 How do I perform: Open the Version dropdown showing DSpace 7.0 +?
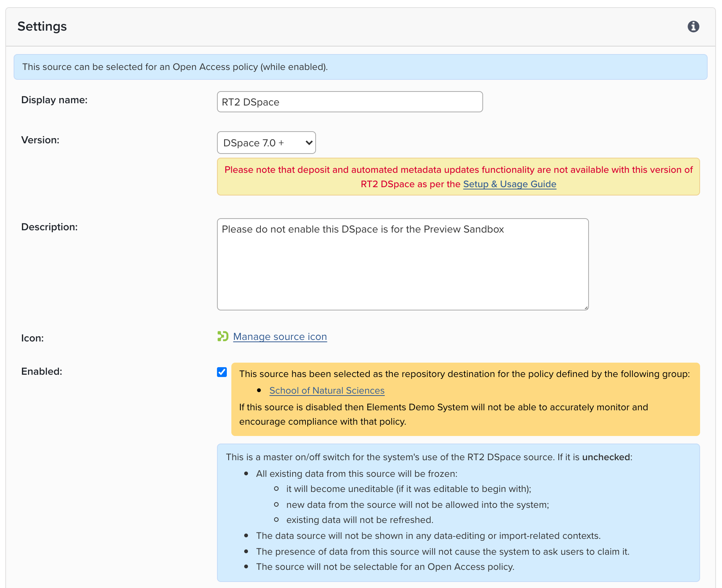tap(266, 143)
